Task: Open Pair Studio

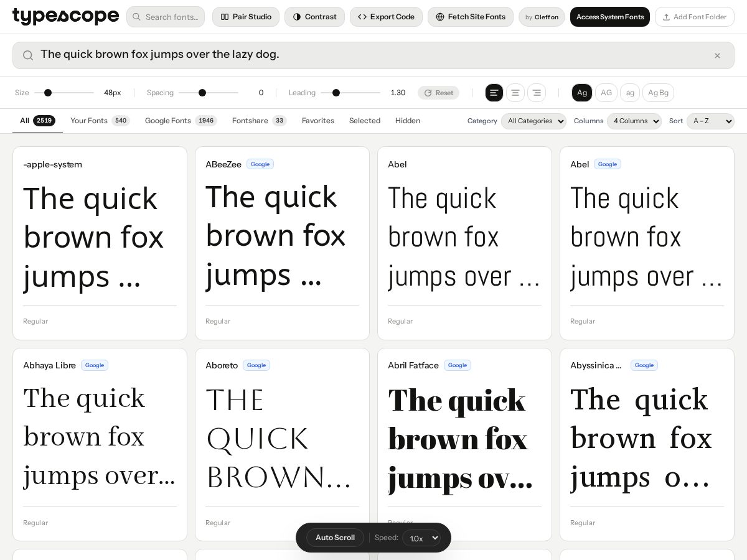Action: point(246,17)
